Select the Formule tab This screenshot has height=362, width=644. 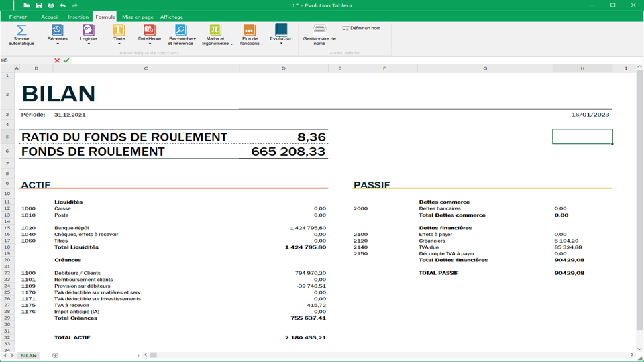coord(105,17)
